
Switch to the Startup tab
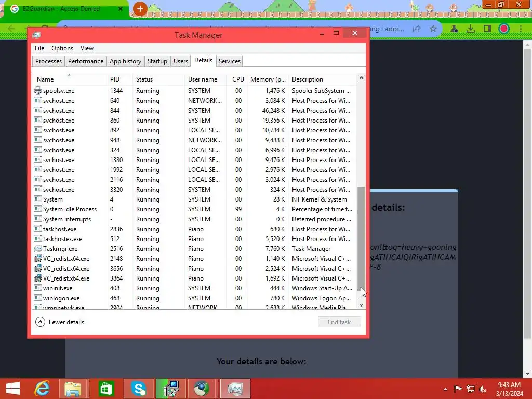click(157, 61)
